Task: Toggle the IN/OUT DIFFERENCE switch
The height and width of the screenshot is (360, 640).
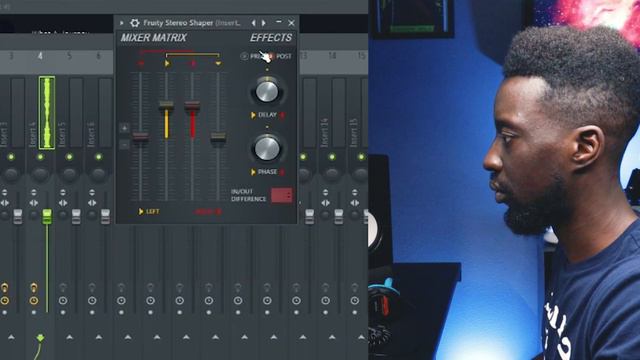Action: [282, 196]
